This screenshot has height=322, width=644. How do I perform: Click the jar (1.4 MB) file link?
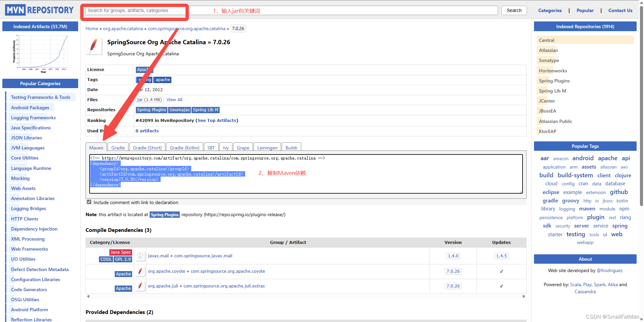click(149, 100)
